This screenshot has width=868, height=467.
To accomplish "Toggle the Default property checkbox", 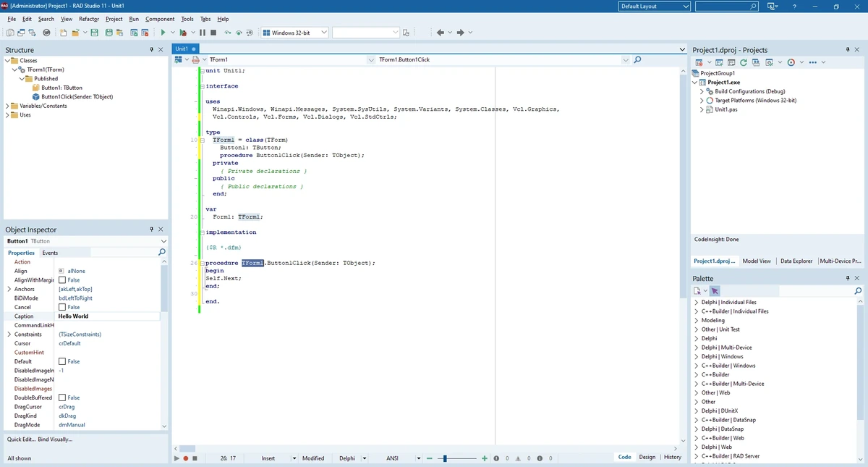I will [62, 361].
